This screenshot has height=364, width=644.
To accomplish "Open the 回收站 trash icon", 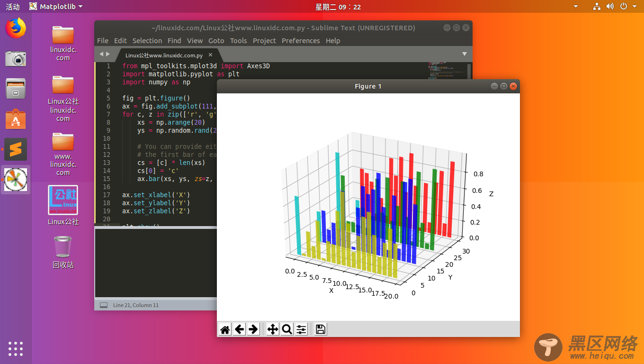I will 63,252.
